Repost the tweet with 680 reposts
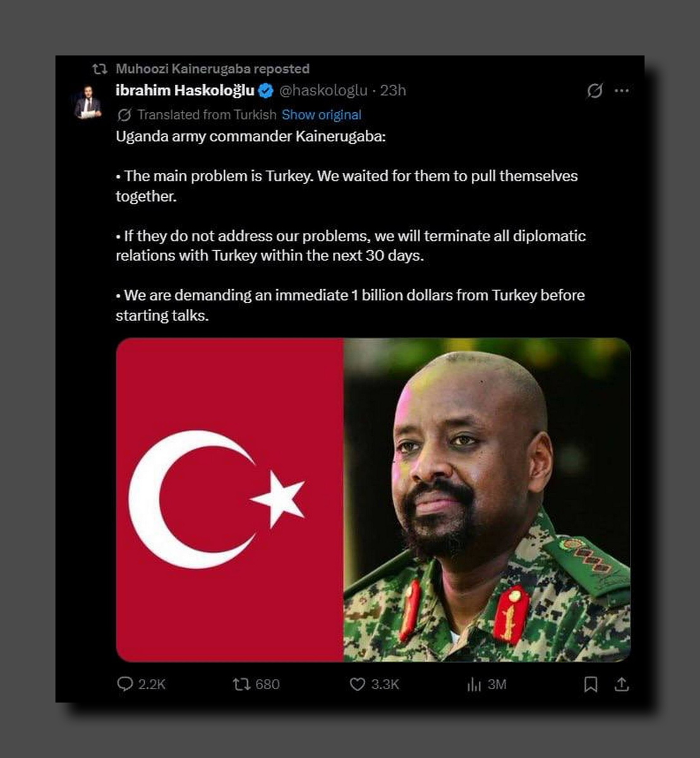 pyautogui.click(x=241, y=684)
